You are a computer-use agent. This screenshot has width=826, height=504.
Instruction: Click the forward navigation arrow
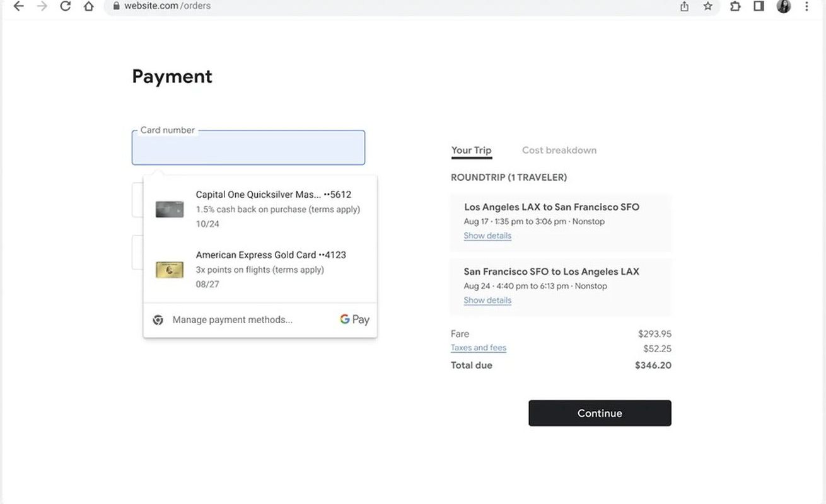point(42,6)
